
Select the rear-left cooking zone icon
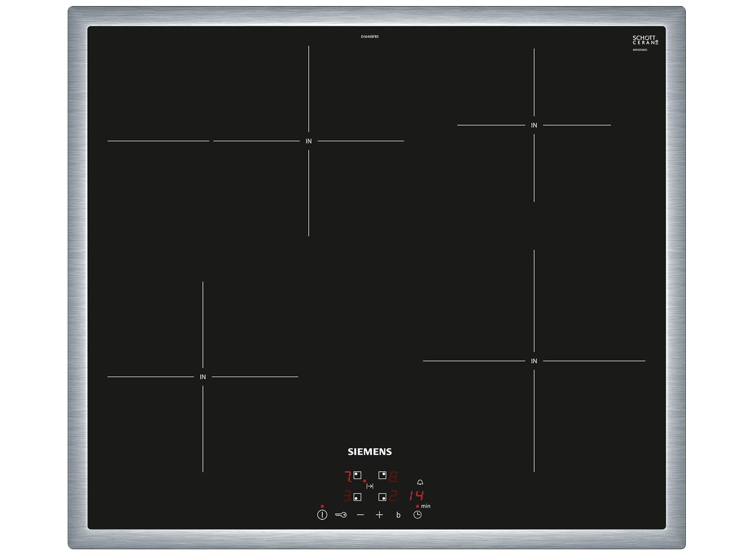(357, 476)
